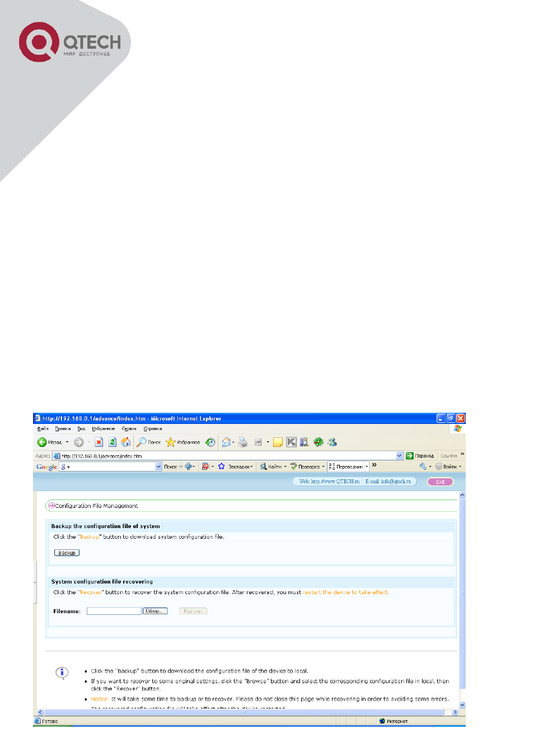
Task: Open the Сервис menu
Action: [x=129, y=428]
